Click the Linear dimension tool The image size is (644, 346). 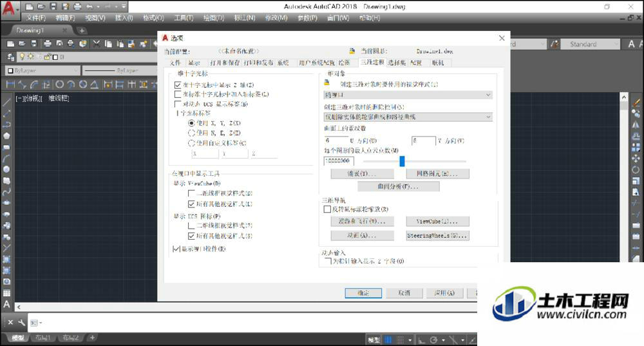tap(11, 84)
